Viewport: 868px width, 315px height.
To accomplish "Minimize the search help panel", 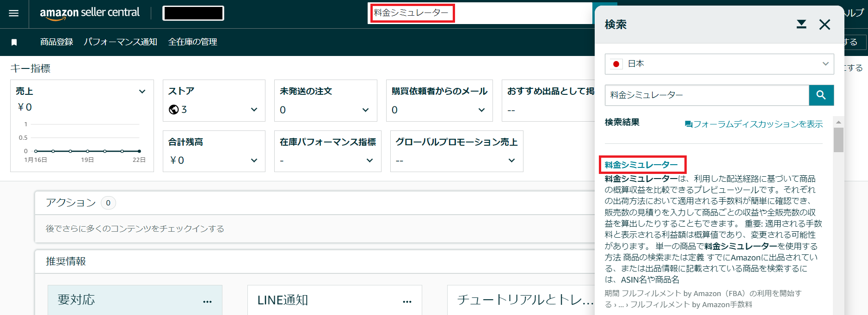I will click(x=801, y=24).
